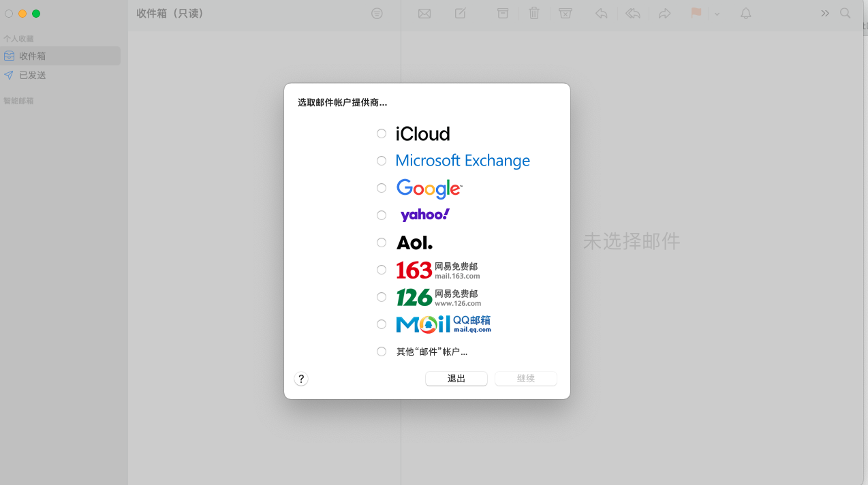This screenshot has height=485, width=868.
Task: Click the orange flag icon
Action: click(x=696, y=14)
